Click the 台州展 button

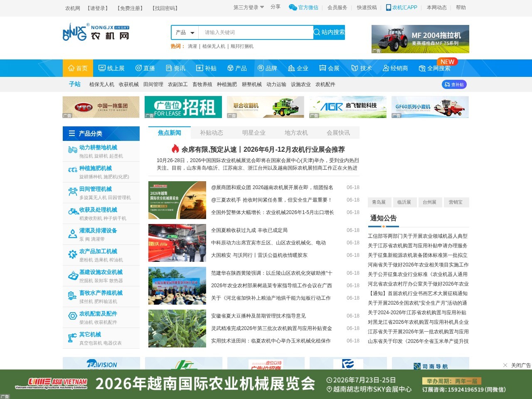[x=430, y=202]
